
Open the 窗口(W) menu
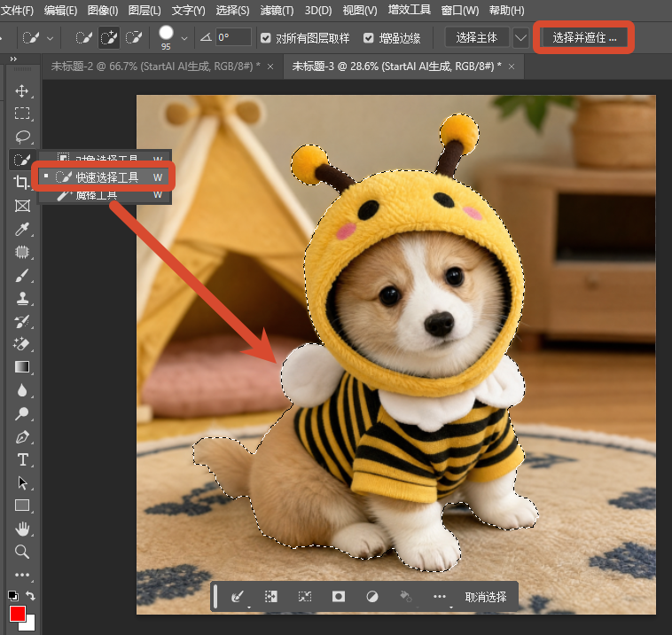(460, 11)
